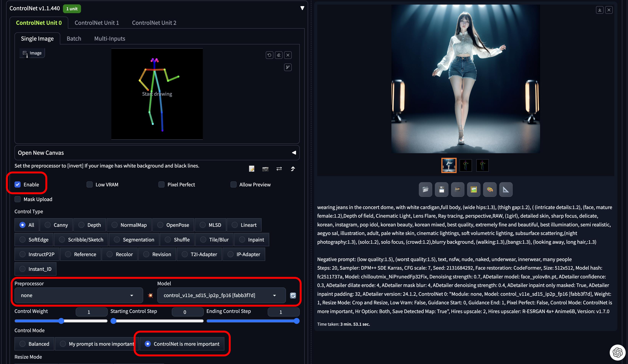Click the explosion run-preprocessor icon
628x364 pixels.
[150, 295]
